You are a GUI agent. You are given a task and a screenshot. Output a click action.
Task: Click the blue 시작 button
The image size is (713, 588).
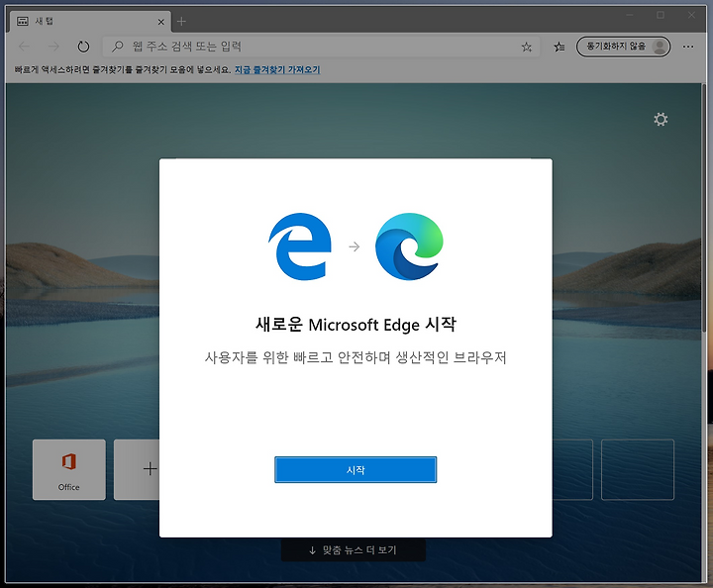[x=356, y=470]
